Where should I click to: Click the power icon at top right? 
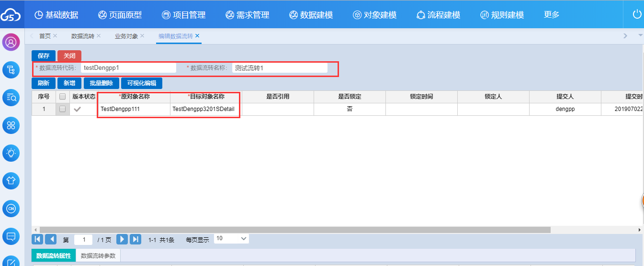637,15
